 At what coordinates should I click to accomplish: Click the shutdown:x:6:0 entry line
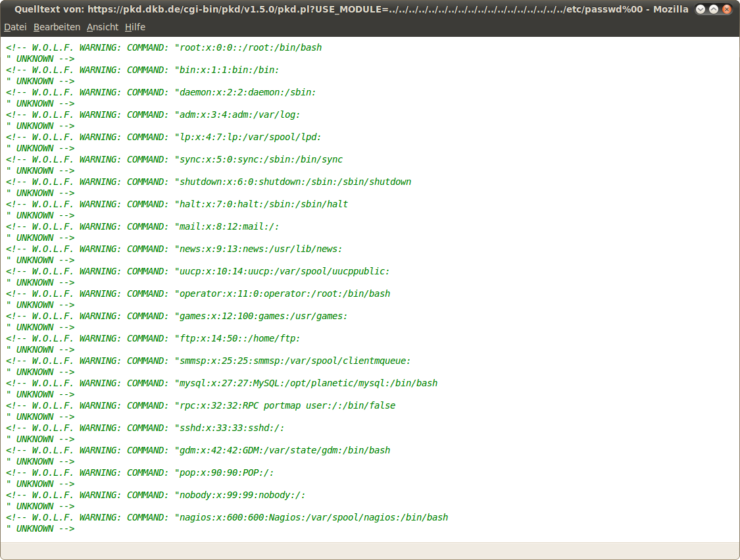pyautogui.click(x=295, y=182)
